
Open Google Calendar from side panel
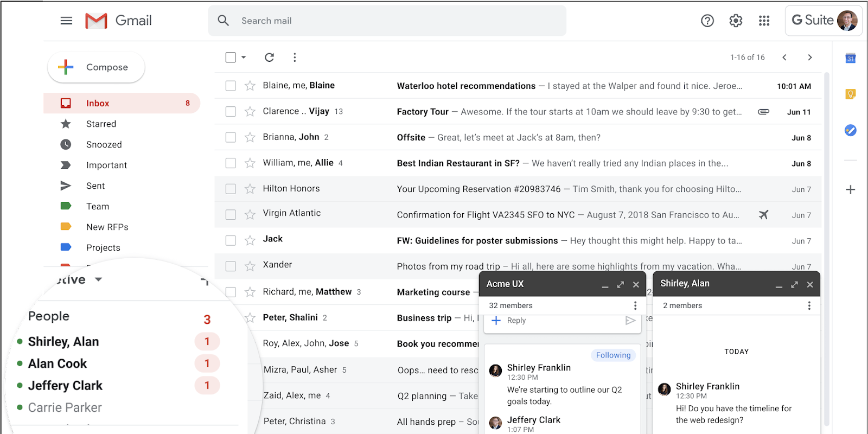850,58
